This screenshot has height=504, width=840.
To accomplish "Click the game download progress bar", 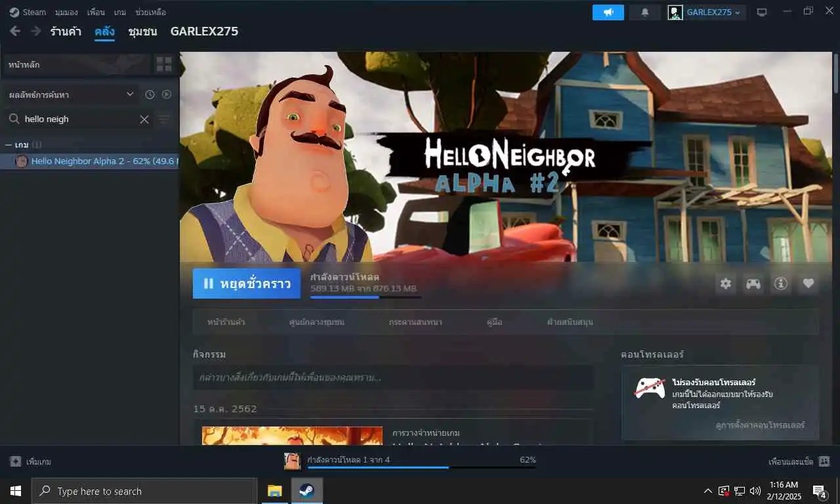I will [x=366, y=297].
